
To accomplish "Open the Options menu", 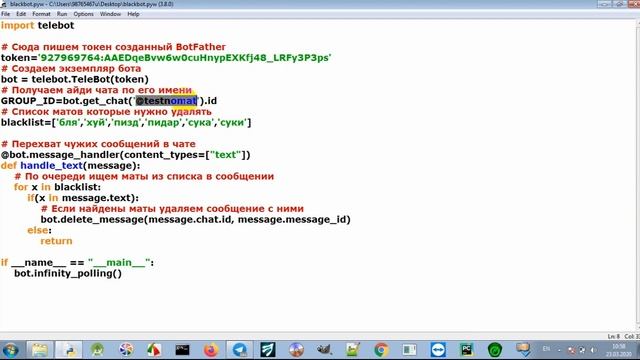I will point(83,14).
